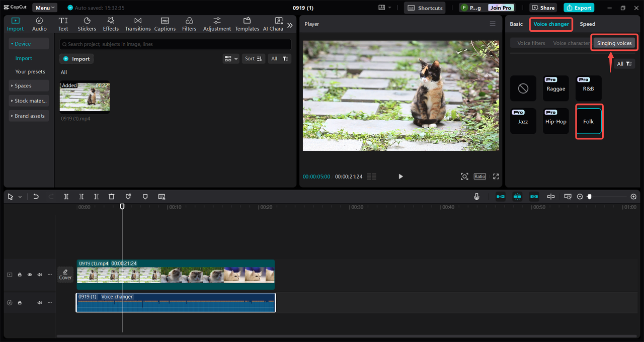Switch to Voice filters tab
The image size is (644, 342).
coord(531,43)
